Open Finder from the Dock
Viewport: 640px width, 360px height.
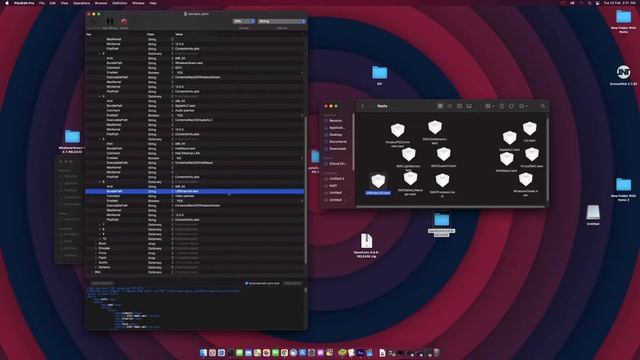coord(203,353)
